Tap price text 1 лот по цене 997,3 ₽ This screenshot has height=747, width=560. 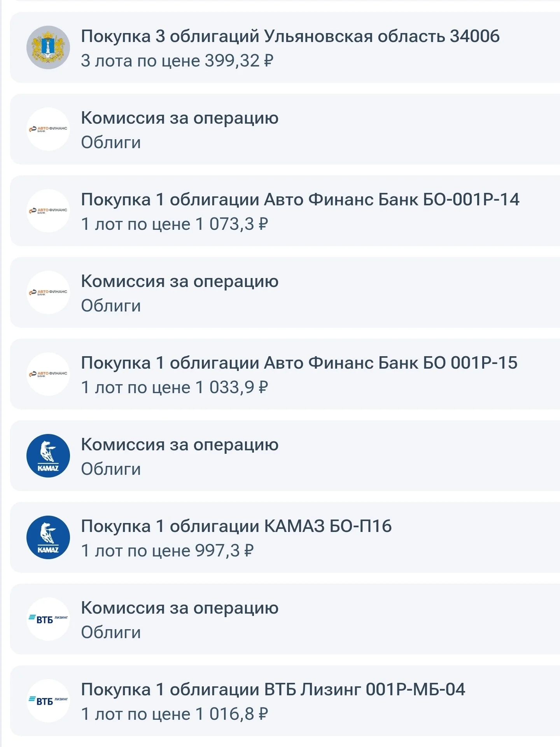click(167, 551)
